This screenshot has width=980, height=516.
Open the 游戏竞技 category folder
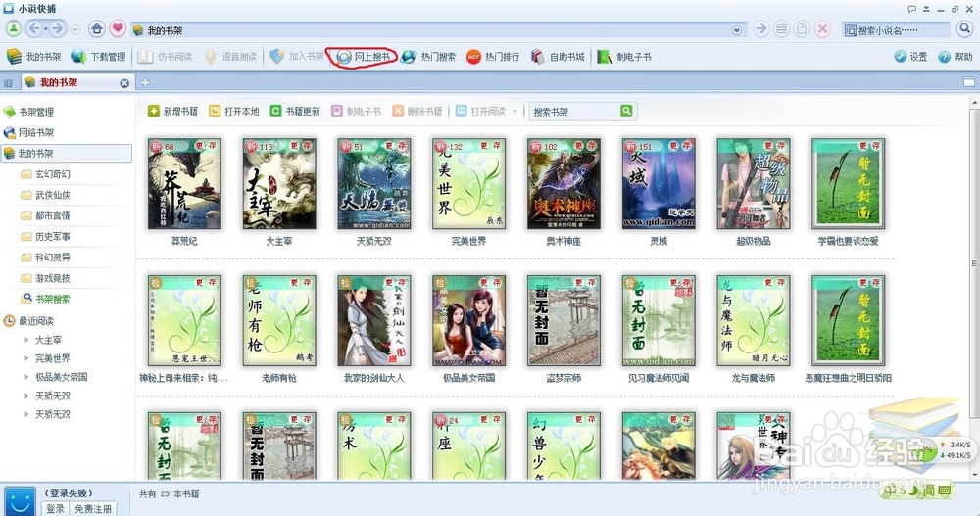(x=45, y=278)
